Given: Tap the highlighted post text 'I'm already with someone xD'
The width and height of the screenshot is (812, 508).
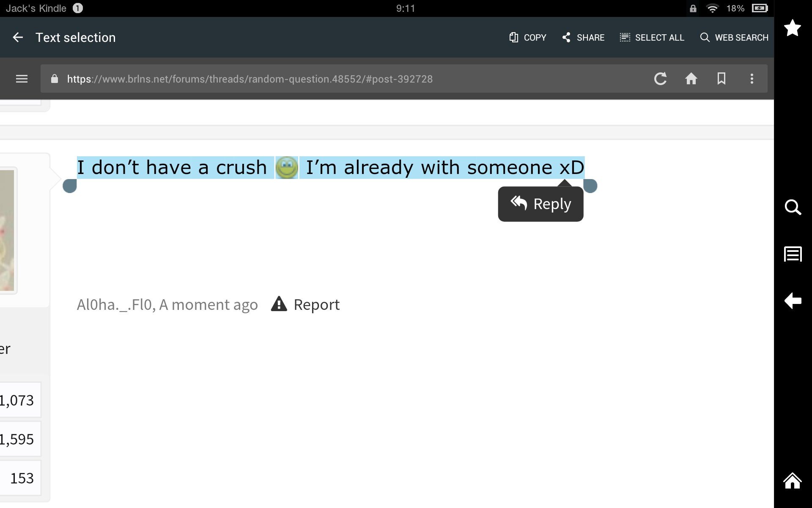Looking at the screenshot, I should 445,168.
